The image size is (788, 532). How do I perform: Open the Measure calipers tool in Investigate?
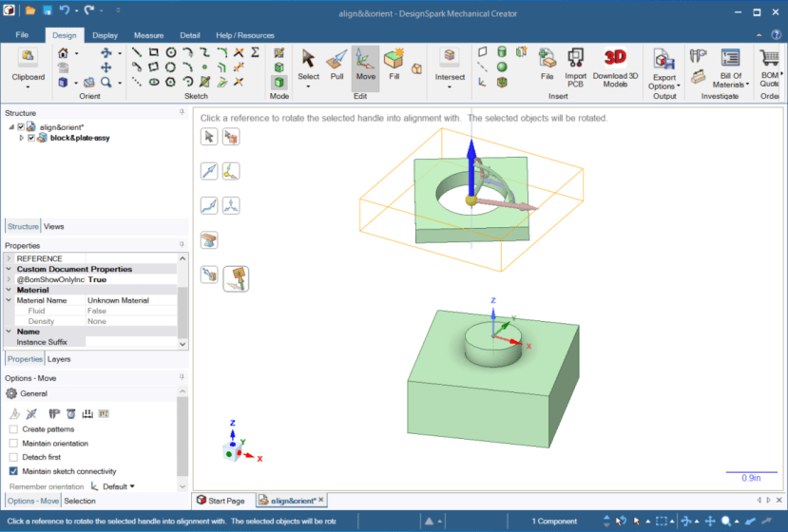click(698, 55)
